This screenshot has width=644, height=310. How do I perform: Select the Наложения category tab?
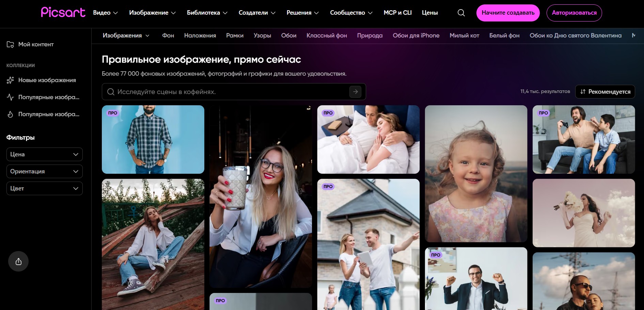[200, 35]
